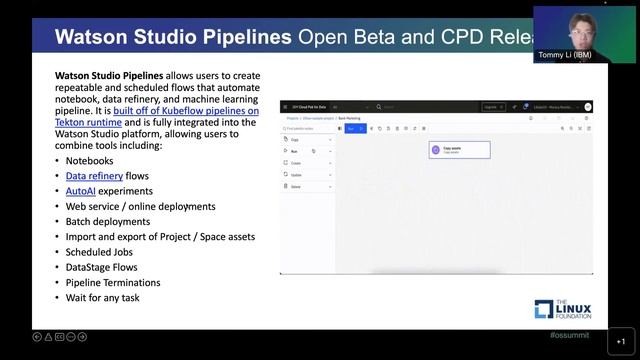Viewport: 640px width, 360px height.
Task: Click the trash delete icon in pipeline toolbar
Action: coord(397,129)
